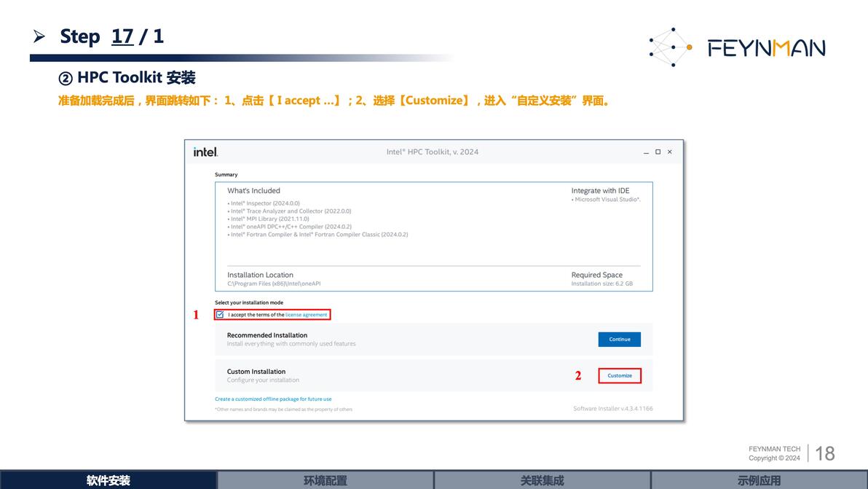Click Intel oneAPI DPC++/C++ Compiler entry
The height and width of the screenshot is (489, 868).
tap(291, 227)
